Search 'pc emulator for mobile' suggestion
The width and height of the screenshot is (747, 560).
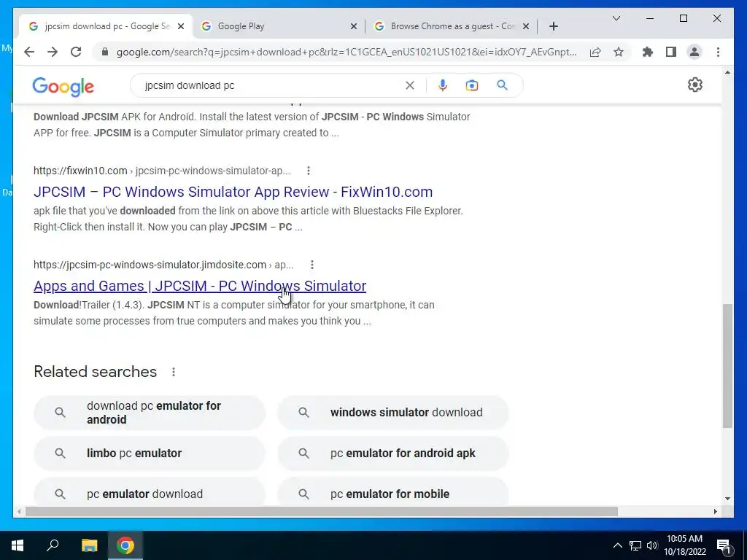(x=393, y=492)
